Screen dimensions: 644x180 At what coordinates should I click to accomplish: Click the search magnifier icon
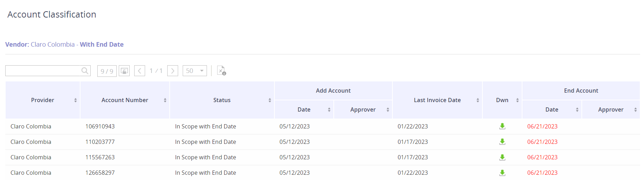[85, 71]
